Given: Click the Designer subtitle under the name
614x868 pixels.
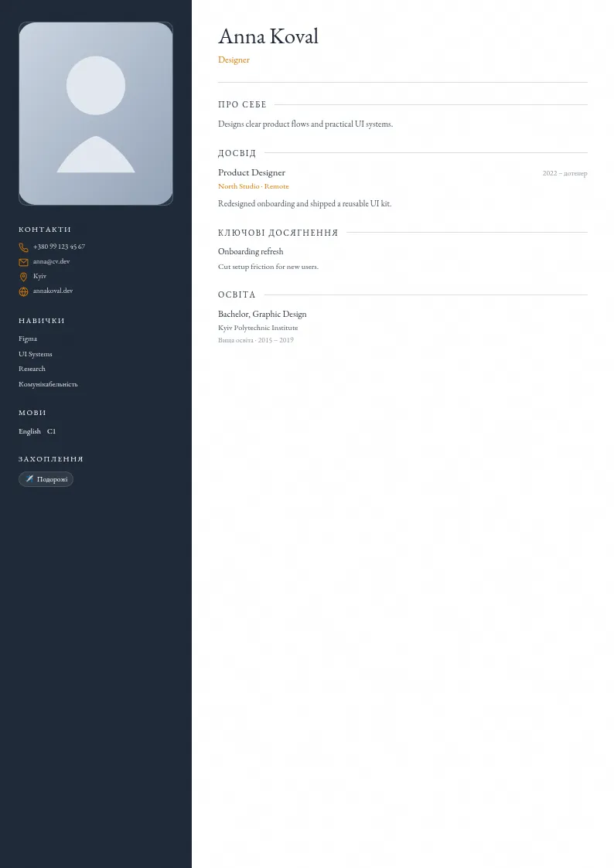Looking at the screenshot, I should (234, 60).
